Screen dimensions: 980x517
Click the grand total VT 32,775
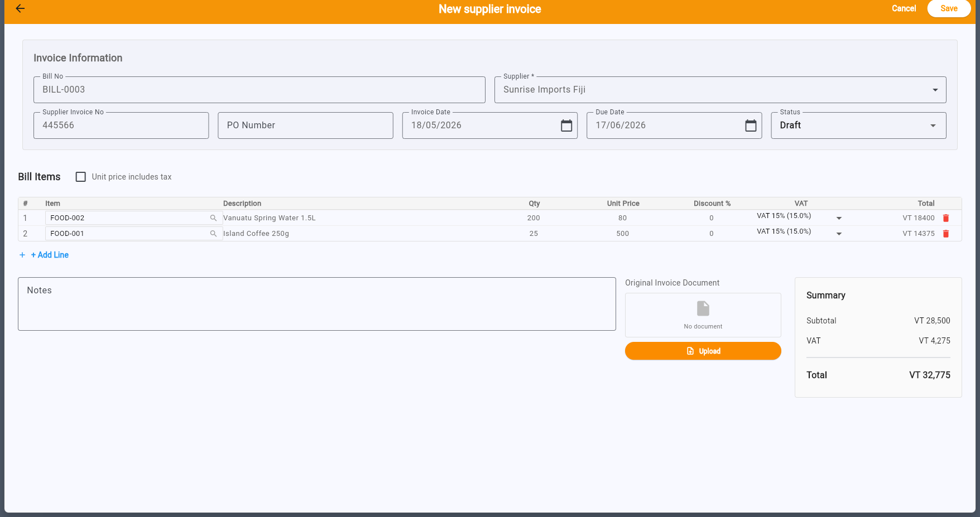(930, 375)
